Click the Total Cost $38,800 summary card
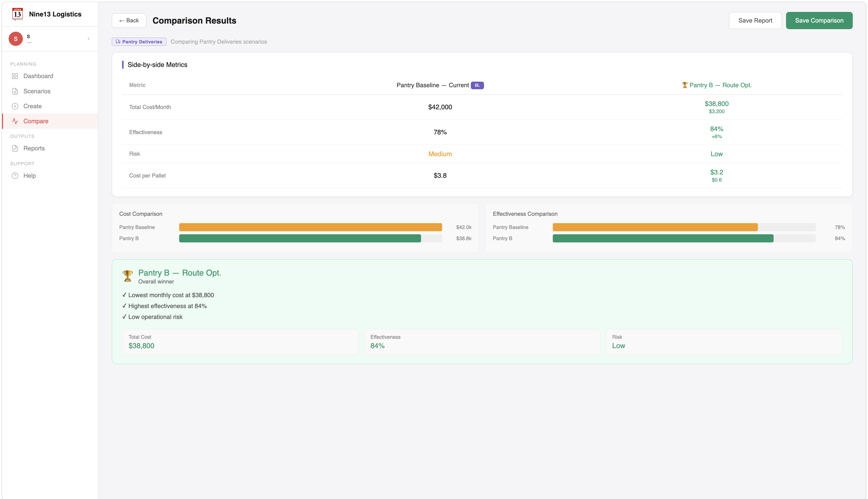 click(x=240, y=342)
